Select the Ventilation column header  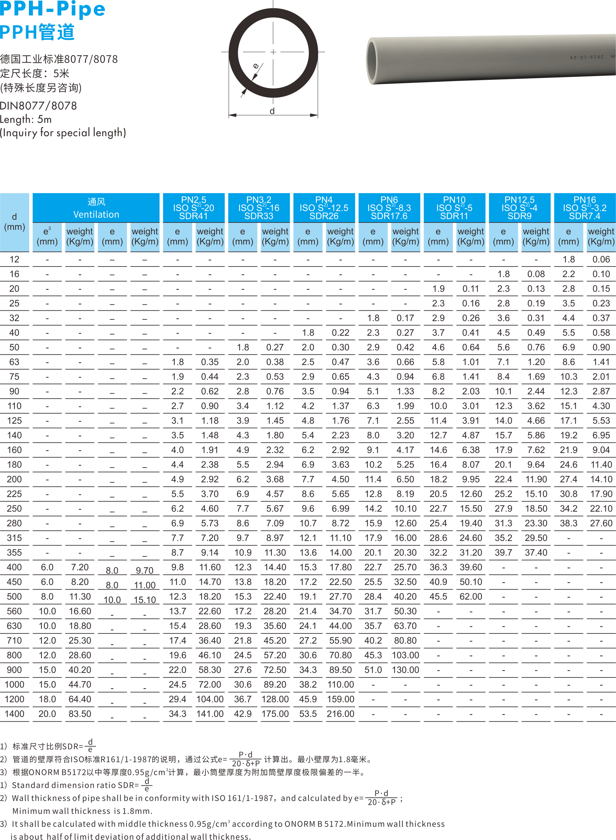[x=96, y=208]
